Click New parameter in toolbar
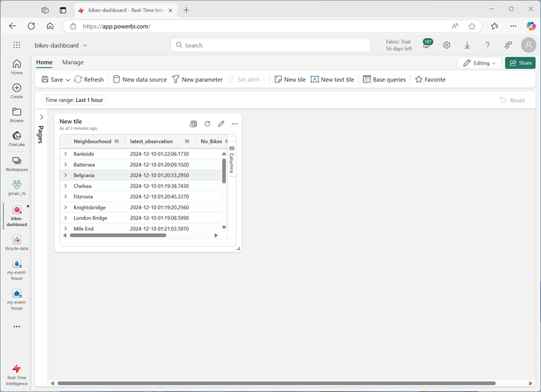 [x=197, y=80]
